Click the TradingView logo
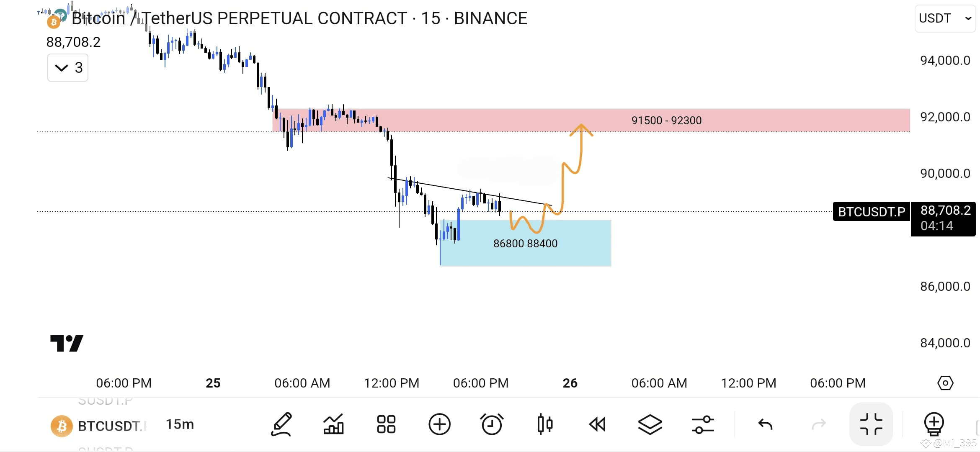The width and height of the screenshot is (980, 452). coord(67,343)
